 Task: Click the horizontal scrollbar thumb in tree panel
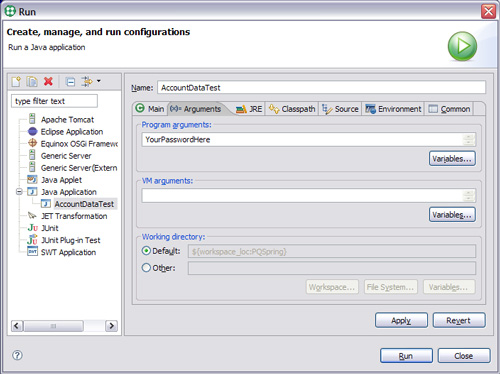coord(53,326)
